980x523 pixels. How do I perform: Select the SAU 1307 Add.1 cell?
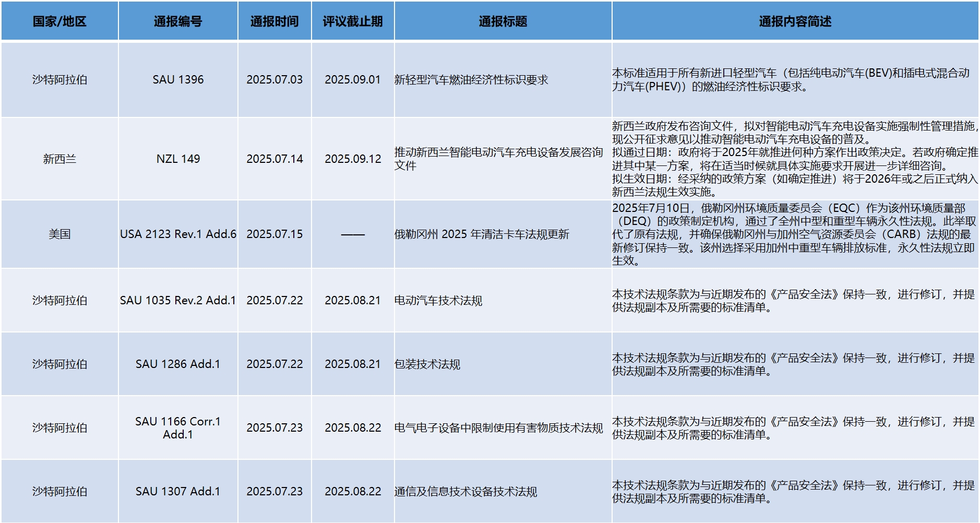click(x=178, y=492)
